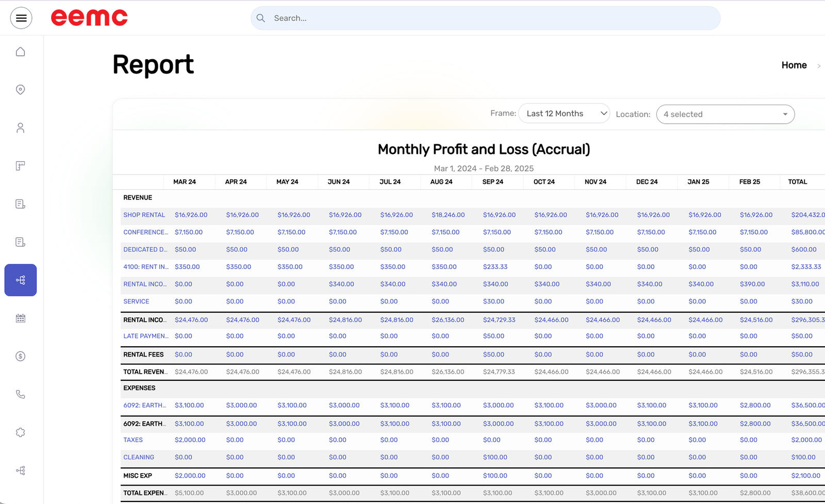Click the Home icon in the sidebar
825x504 pixels.
[x=21, y=52]
